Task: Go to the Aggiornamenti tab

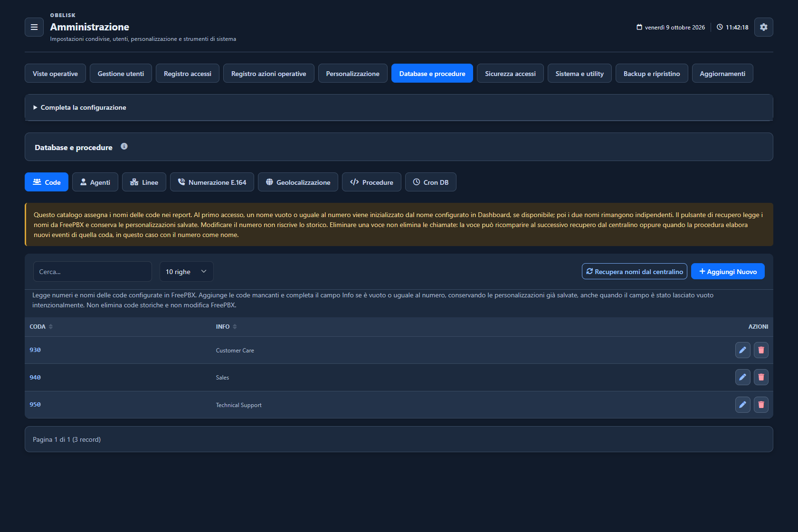Action: pos(722,73)
